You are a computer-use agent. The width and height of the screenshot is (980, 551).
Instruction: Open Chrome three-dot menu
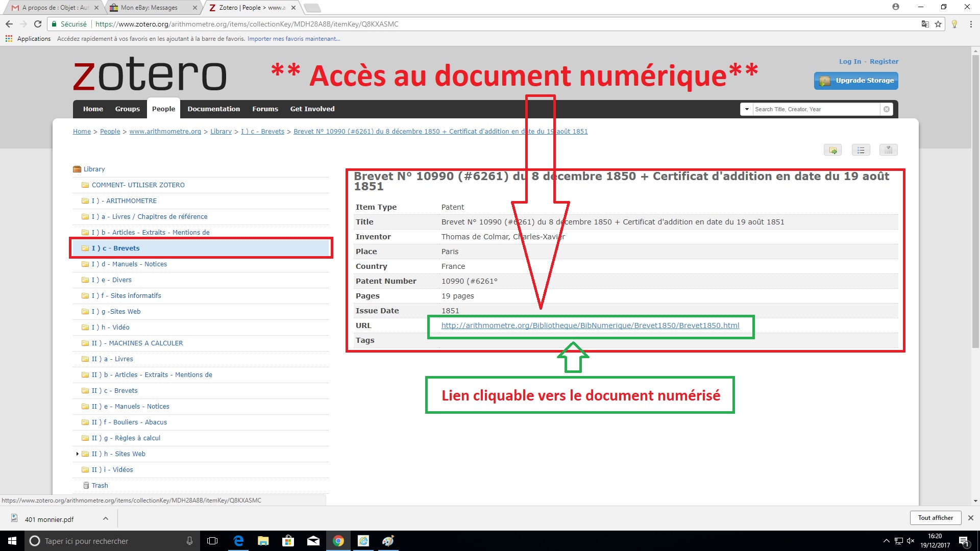coord(971,24)
